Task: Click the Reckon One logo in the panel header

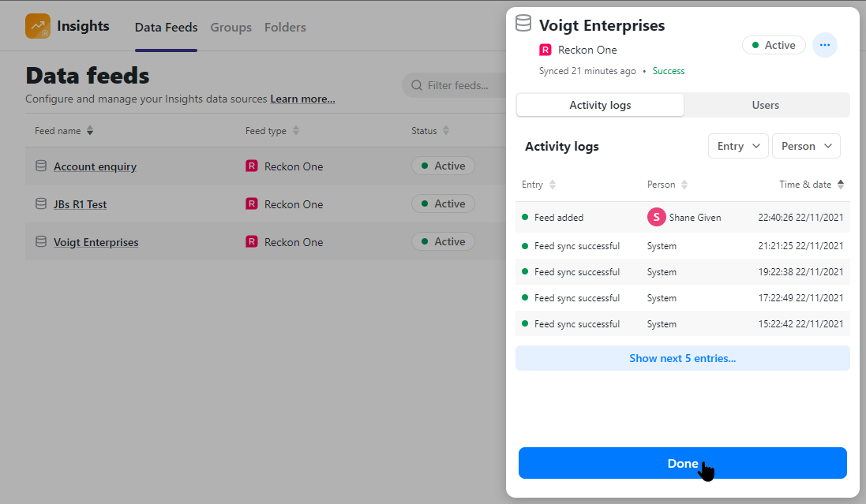Action: (545, 50)
